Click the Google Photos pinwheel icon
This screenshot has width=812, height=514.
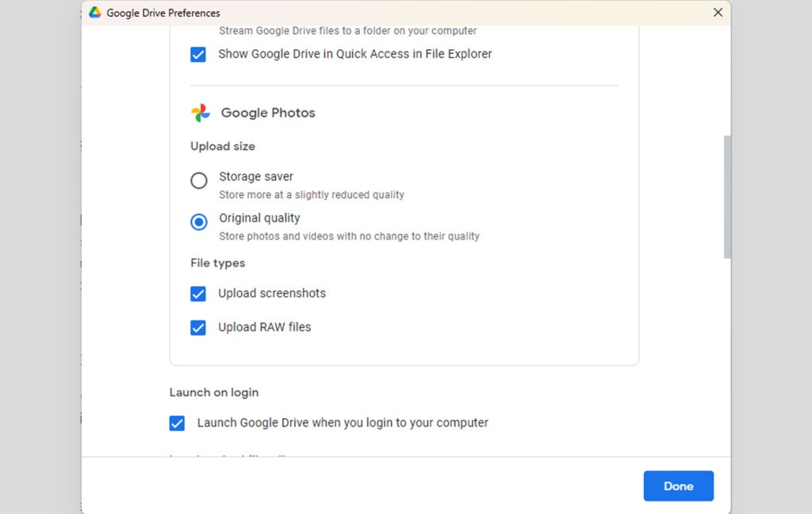(201, 113)
